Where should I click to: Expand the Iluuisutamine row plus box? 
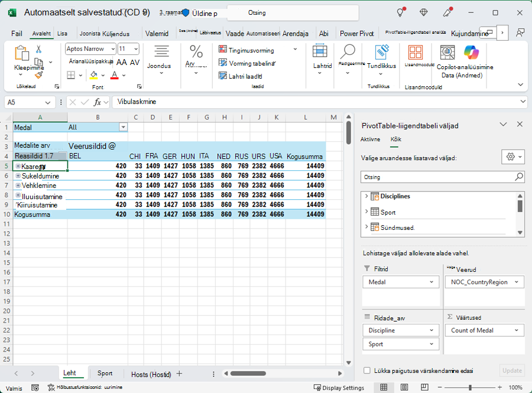pos(18,195)
